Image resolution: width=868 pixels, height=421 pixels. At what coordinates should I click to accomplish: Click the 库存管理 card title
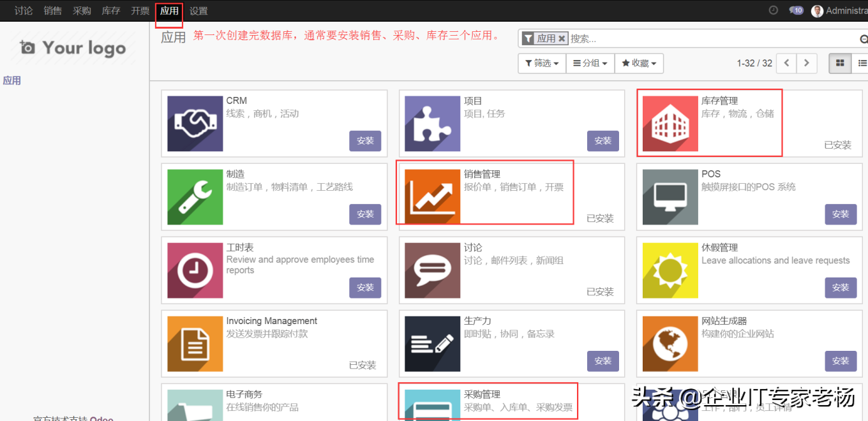point(719,101)
